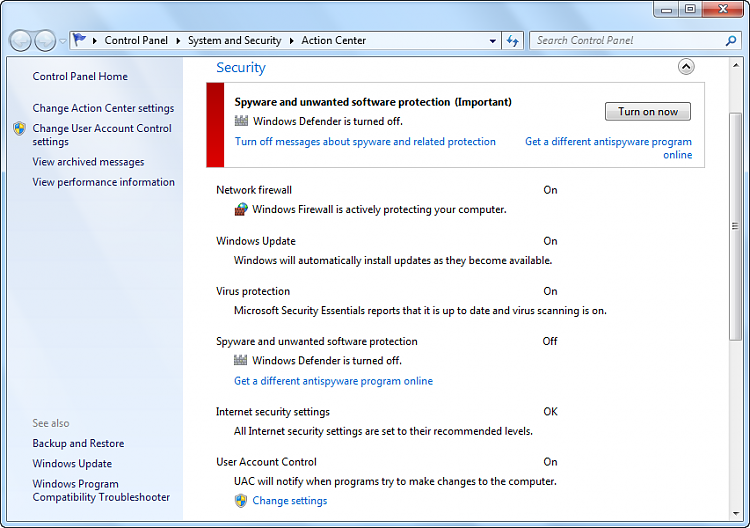Open Change Action Center settings
Image resolution: width=750 pixels, height=528 pixels.
(103, 108)
